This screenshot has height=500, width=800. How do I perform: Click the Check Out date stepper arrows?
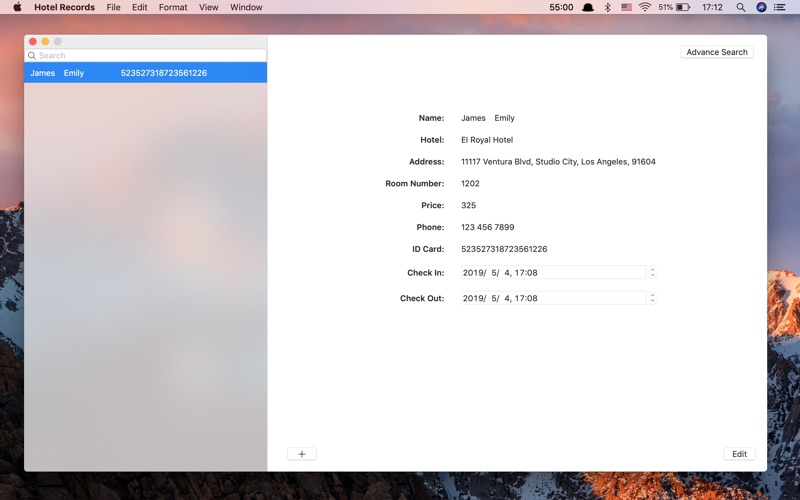tap(652, 298)
